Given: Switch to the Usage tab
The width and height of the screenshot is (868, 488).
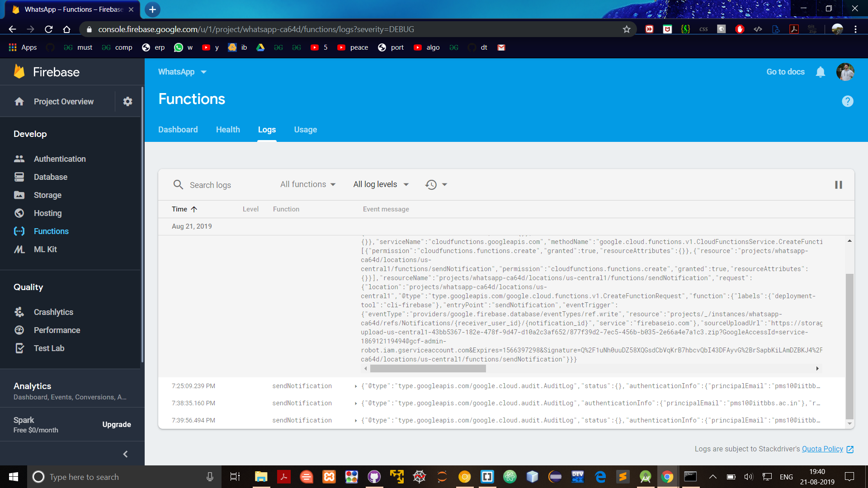Looking at the screenshot, I should tap(306, 130).
